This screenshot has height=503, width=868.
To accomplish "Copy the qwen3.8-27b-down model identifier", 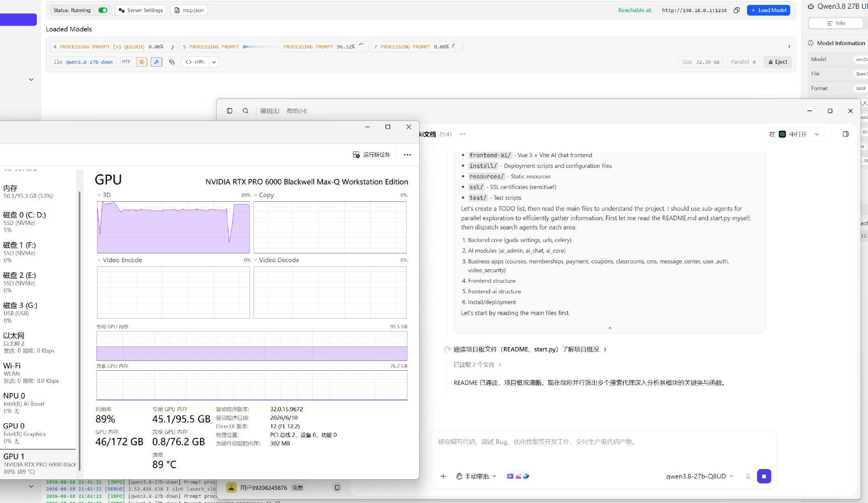I will pyautogui.click(x=172, y=62).
